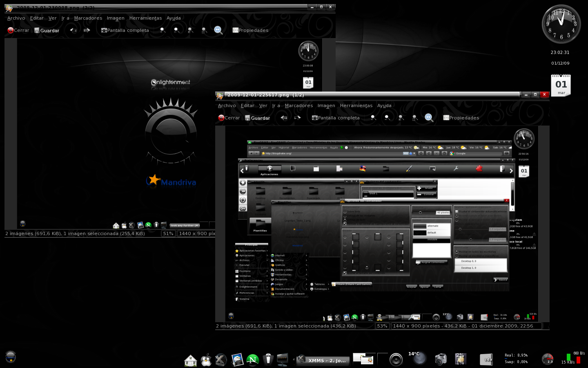Open Ayuda menu in 225617.png window
The image size is (588, 368).
pyautogui.click(x=384, y=105)
